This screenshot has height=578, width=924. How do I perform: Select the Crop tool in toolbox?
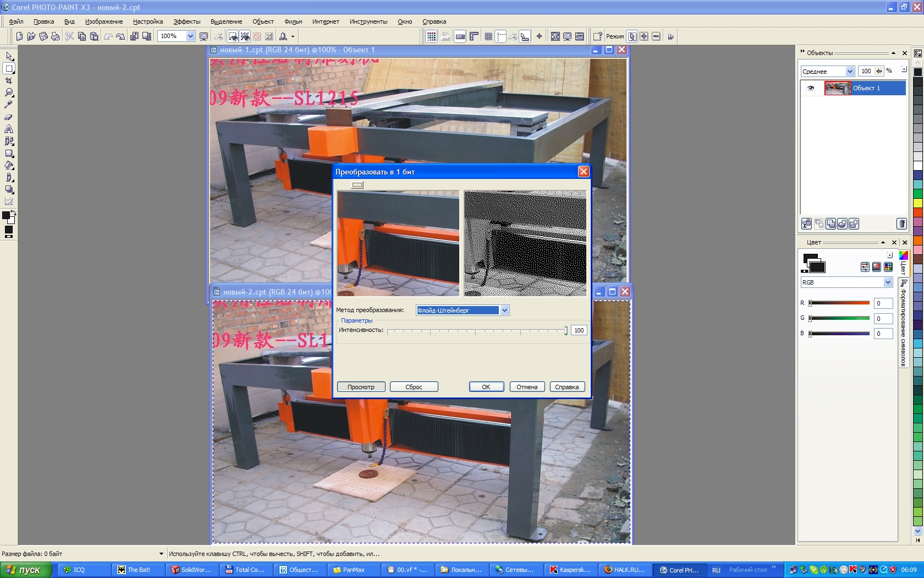(x=9, y=80)
